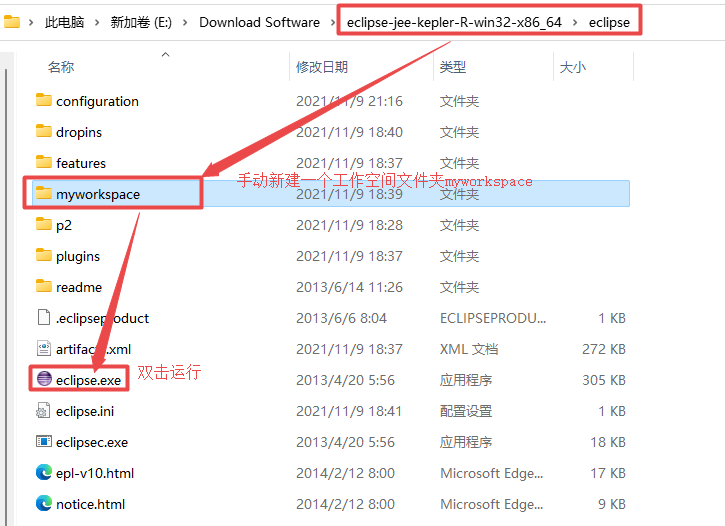Select the epl-v10.html file name
The height and width of the screenshot is (526, 725).
95,473
